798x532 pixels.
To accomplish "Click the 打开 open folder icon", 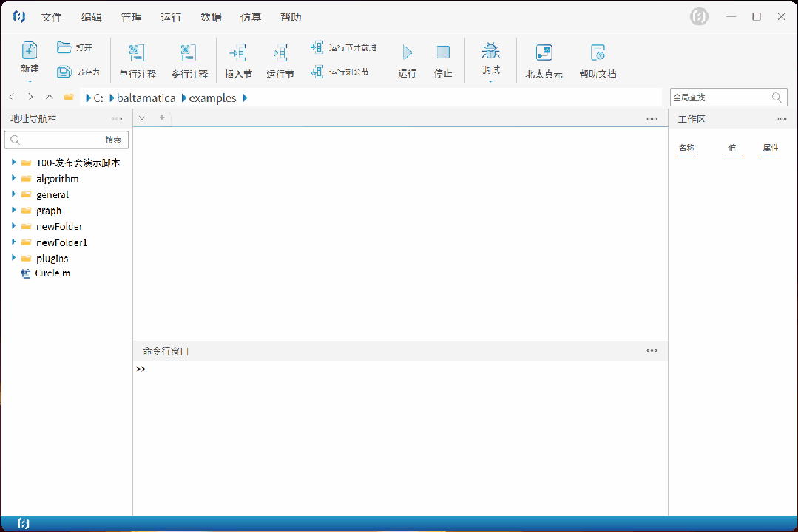I will pos(64,47).
